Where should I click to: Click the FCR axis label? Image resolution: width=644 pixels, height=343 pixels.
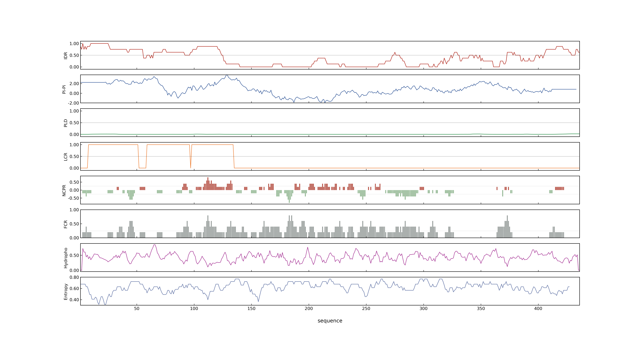(x=66, y=224)
